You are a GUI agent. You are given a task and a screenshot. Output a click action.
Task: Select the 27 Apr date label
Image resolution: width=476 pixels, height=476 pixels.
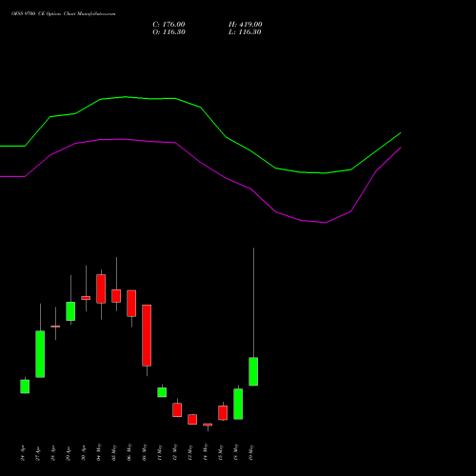click(38, 453)
